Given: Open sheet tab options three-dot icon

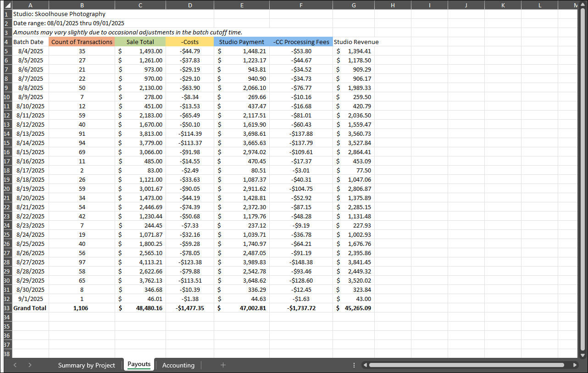Looking at the screenshot, I should coord(354,365).
